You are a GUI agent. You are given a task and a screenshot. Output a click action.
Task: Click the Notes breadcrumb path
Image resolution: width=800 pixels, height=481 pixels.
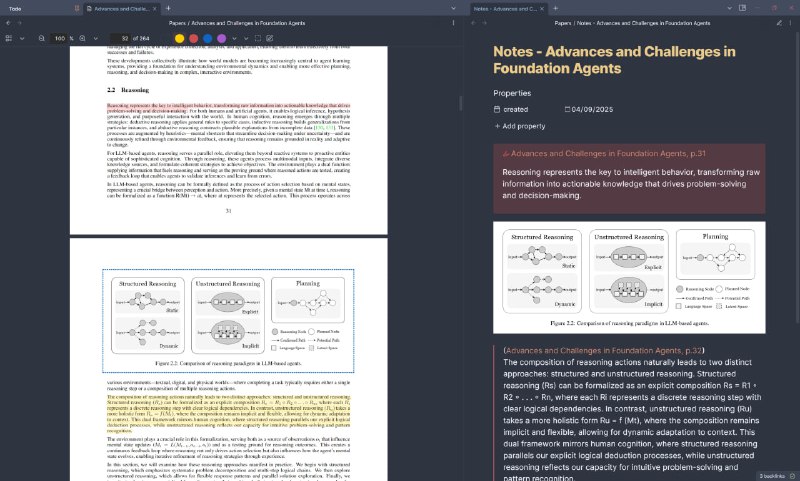tap(632, 23)
